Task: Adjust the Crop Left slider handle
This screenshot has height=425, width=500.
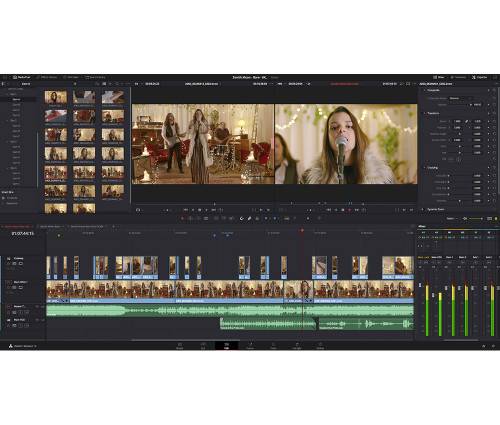Action: (449, 176)
